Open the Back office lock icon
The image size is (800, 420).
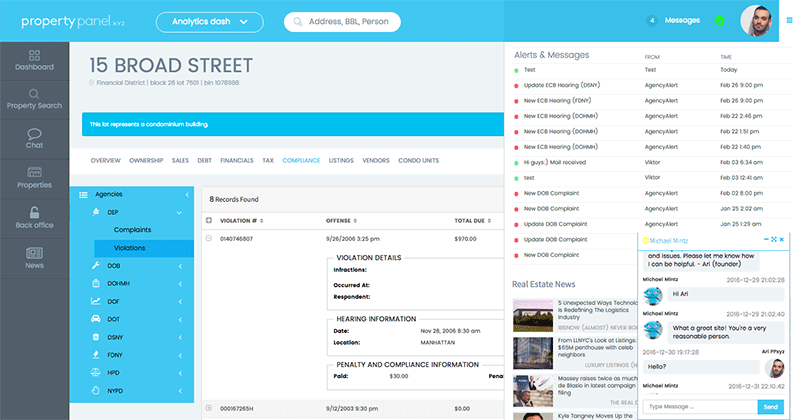click(34, 213)
